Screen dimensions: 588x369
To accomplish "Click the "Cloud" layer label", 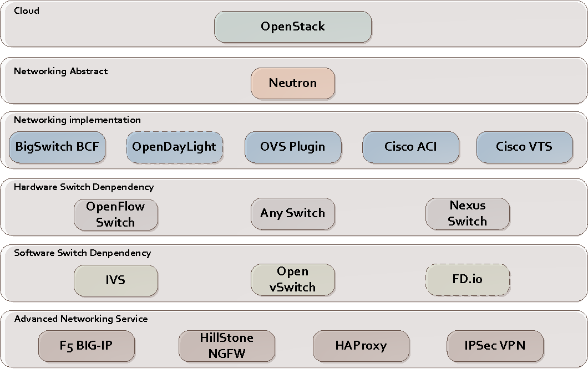I will (27, 11).
